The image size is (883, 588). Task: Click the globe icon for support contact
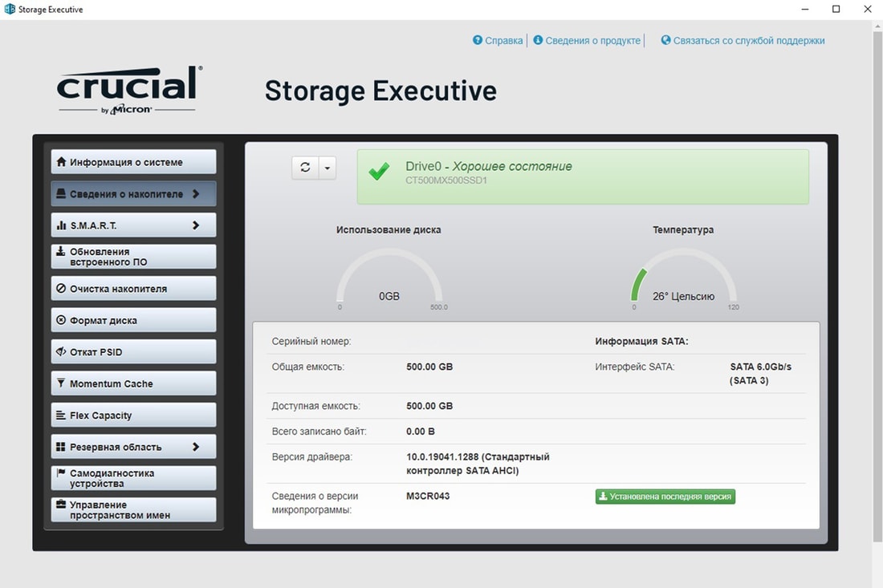click(665, 40)
